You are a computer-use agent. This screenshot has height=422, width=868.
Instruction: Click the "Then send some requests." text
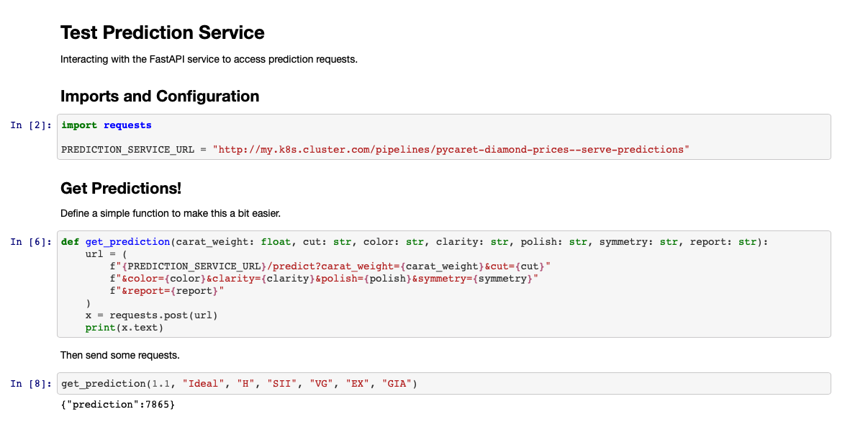[x=119, y=355]
